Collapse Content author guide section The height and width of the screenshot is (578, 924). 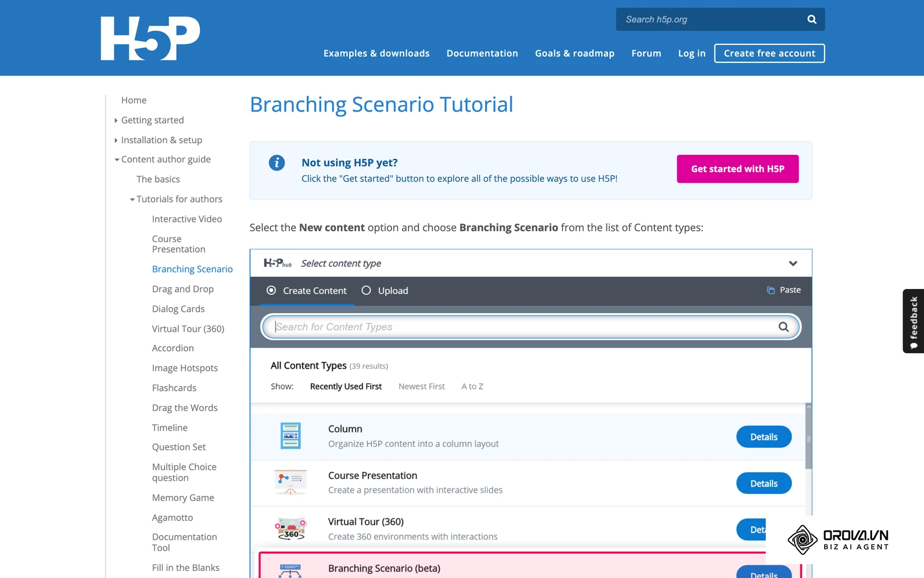[x=117, y=160]
